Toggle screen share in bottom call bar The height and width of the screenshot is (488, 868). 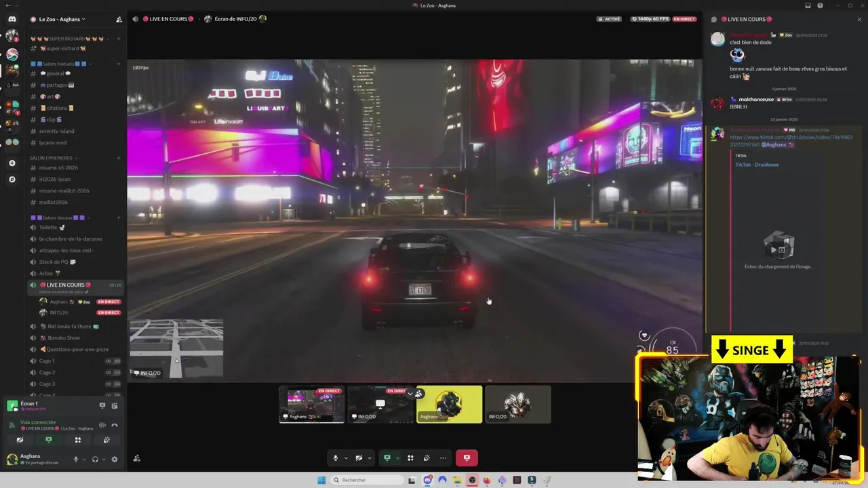[387, 458]
